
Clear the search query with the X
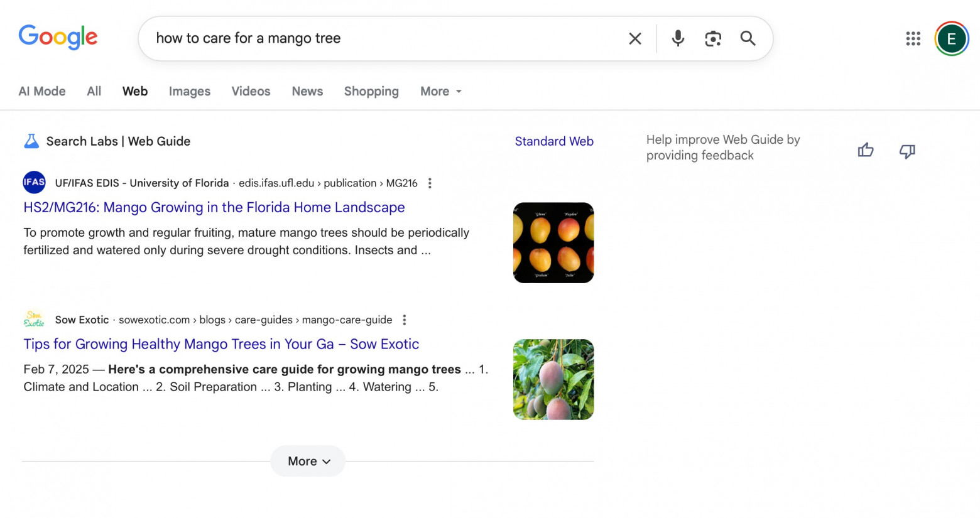click(x=634, y=38)
